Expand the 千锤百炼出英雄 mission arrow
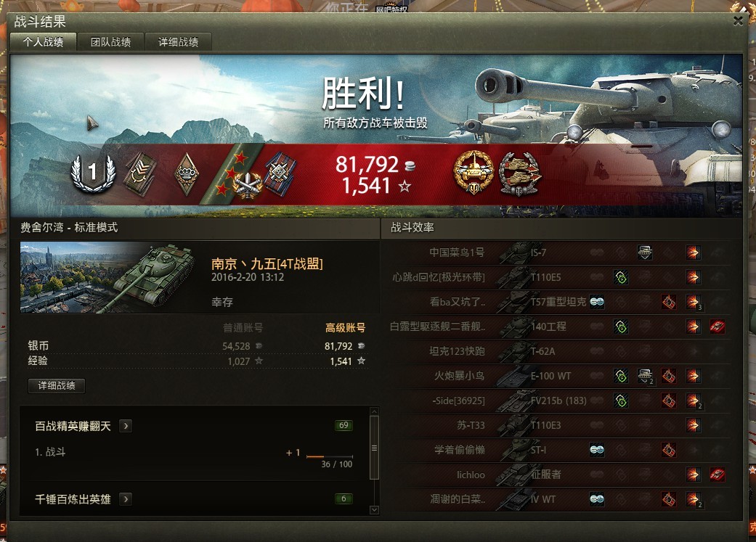The height and width of the screenshot is (542, 756). 126,499
